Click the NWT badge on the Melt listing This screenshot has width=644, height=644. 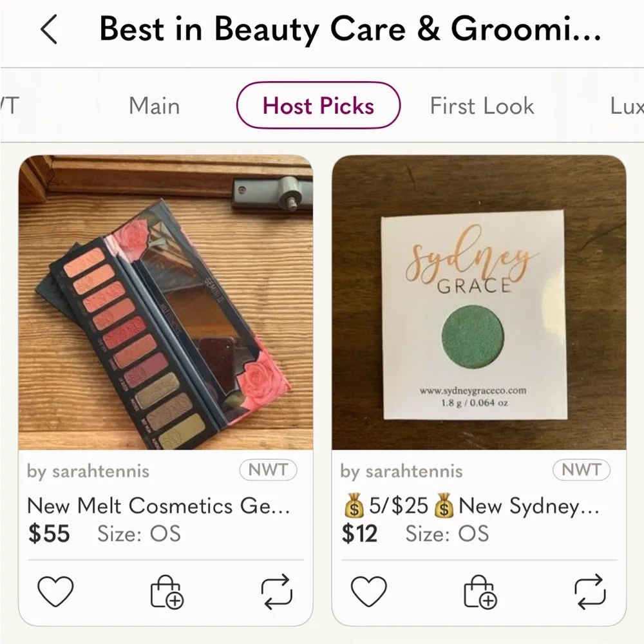268,470
